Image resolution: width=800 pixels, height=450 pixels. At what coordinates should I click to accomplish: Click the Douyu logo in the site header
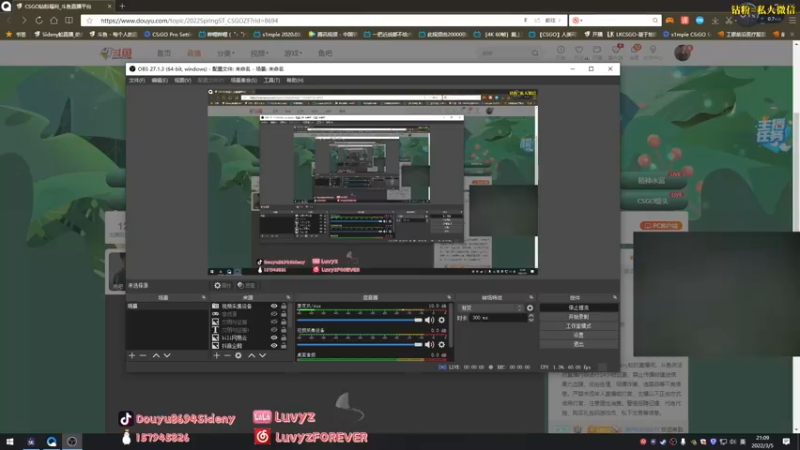[116, 53]
